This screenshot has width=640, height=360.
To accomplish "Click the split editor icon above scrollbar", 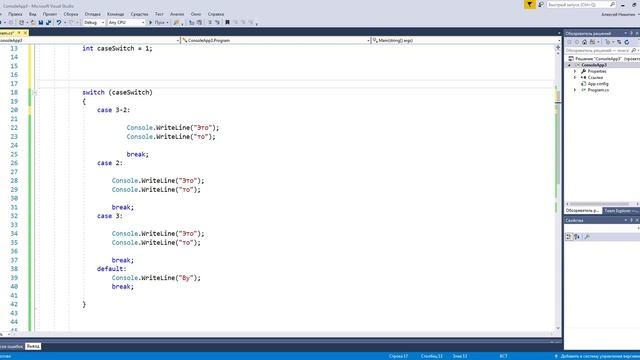I will [x=558, y=47].
